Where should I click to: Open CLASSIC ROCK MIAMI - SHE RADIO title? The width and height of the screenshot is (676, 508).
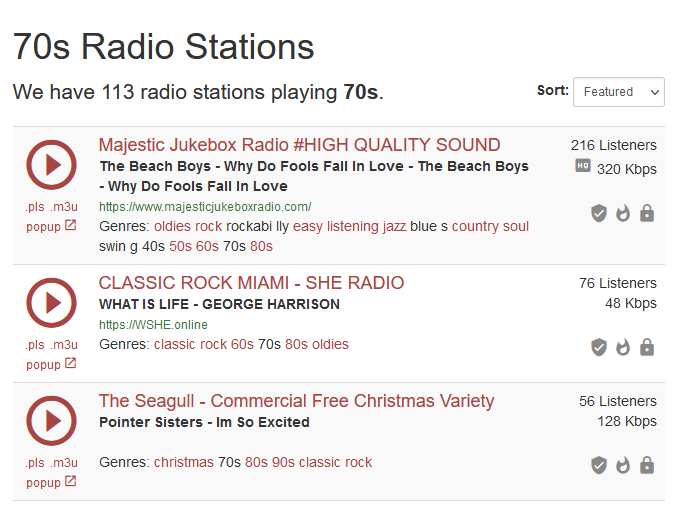(251, 283)
